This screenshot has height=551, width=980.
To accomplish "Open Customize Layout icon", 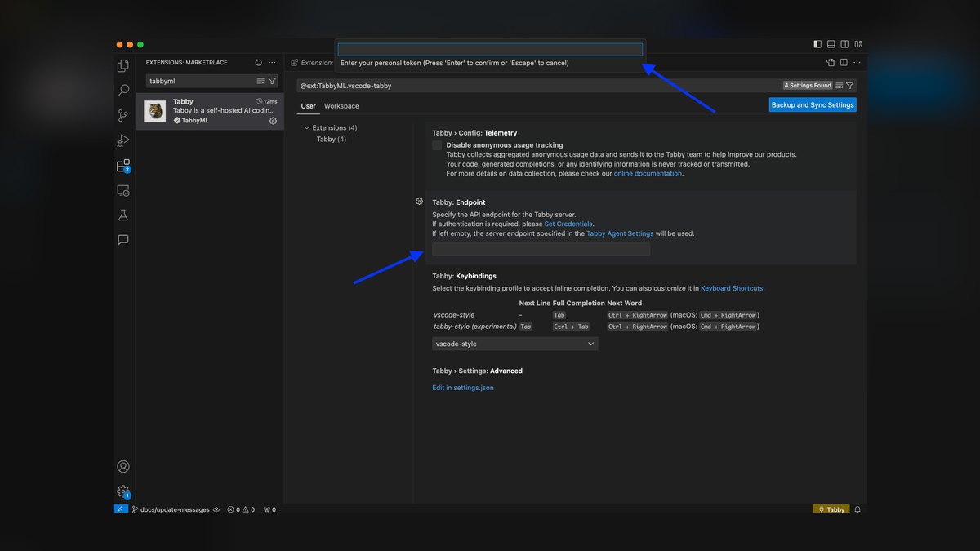I will [x=858, y=44].
